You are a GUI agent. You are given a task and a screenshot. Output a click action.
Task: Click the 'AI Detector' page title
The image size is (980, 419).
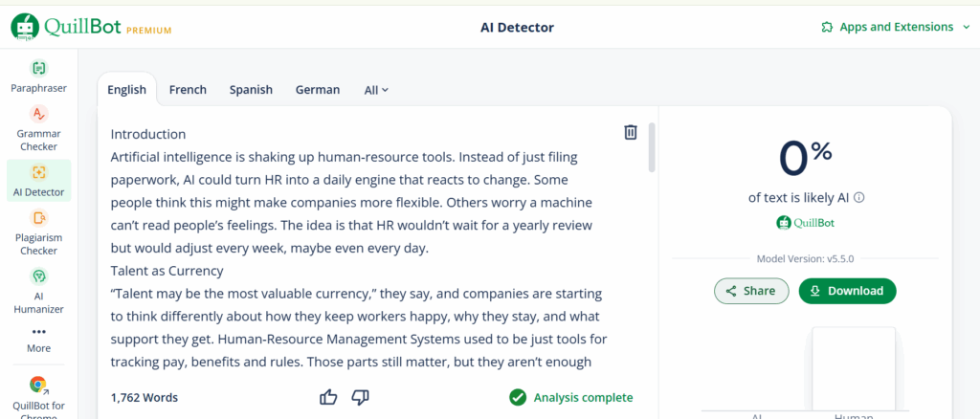(517, 28)
